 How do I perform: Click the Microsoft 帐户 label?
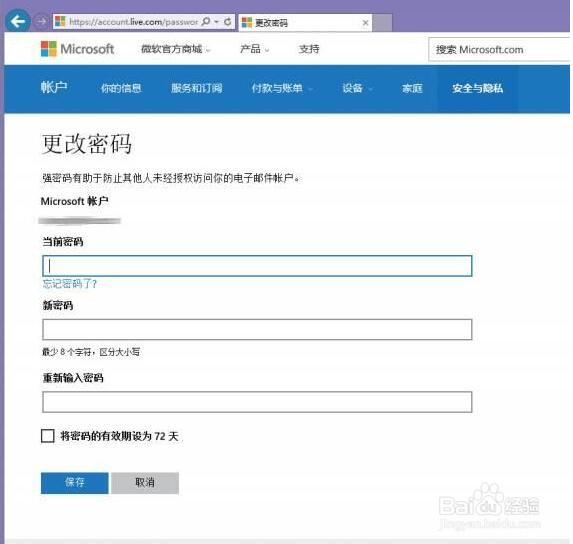coord(74,201)
